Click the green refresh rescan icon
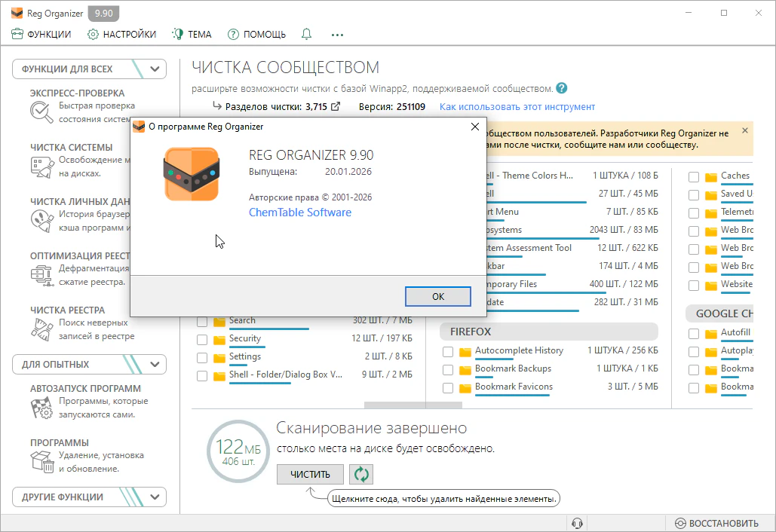Image resolution: width=776 pixels, height=532 pixels. pos(361,474)
